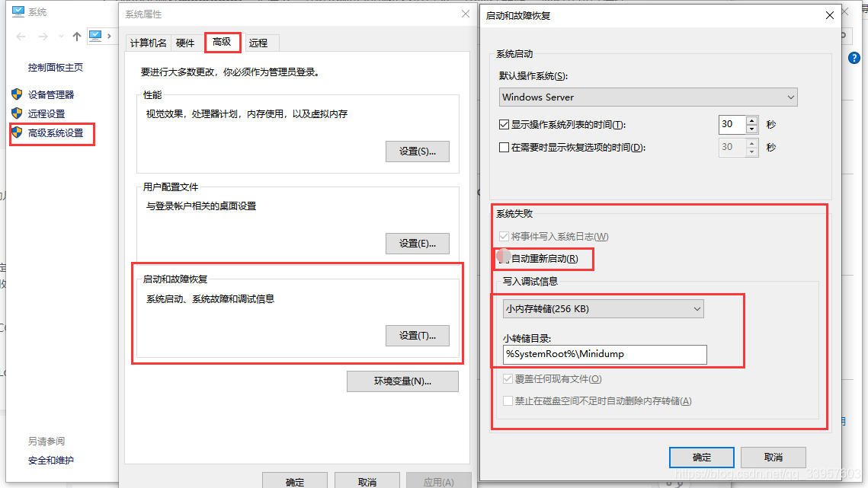Enable 在需要时显示恢复选项的时间
This screenshot has width=868, height=488.
504,147
